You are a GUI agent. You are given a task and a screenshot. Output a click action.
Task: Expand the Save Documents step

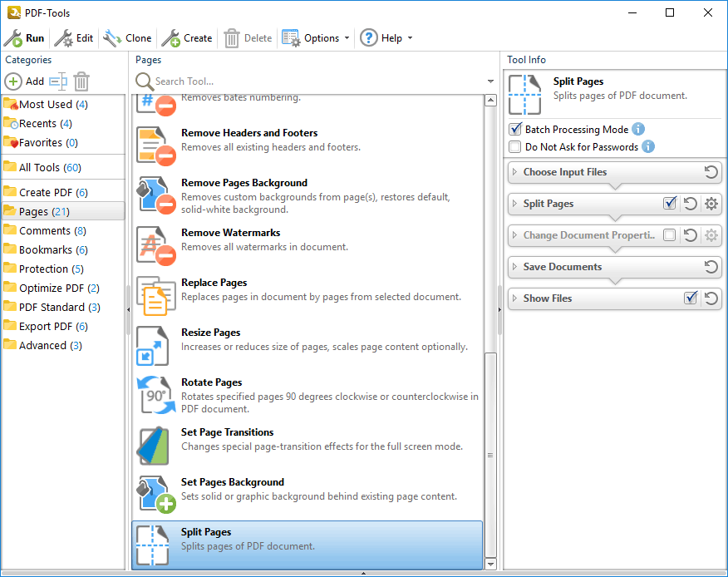[x=514, y=267]
